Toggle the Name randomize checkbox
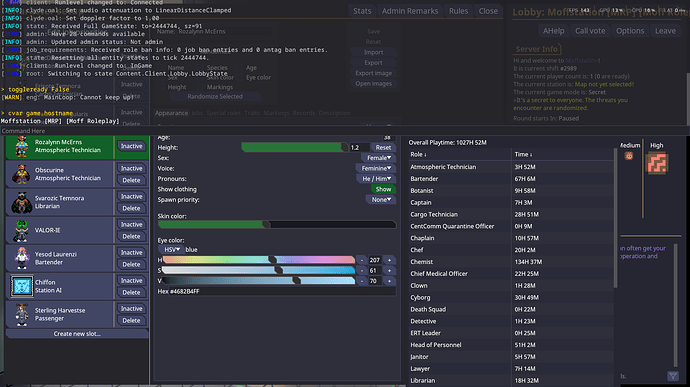This screenshot has height=387, width=690. (x=161, y=68)
